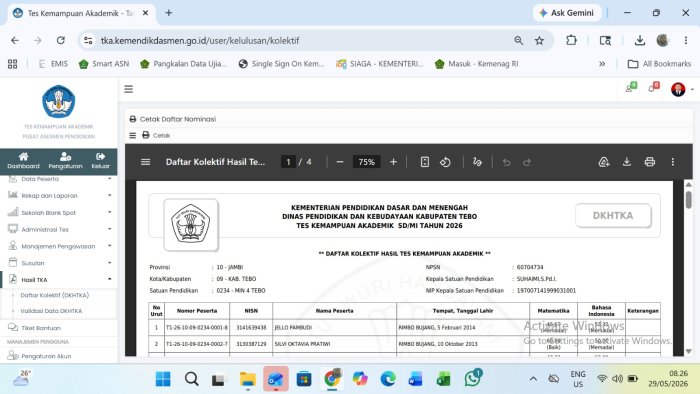Open the EMIS bookmark
The height and width of the screenshot is (394, 700).
(x=53, y=64)
